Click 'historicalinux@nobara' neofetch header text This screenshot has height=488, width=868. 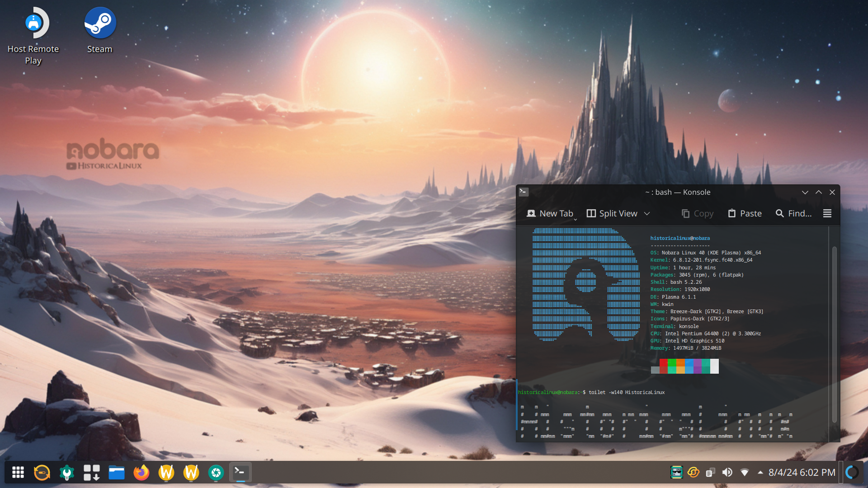[680, 238]
